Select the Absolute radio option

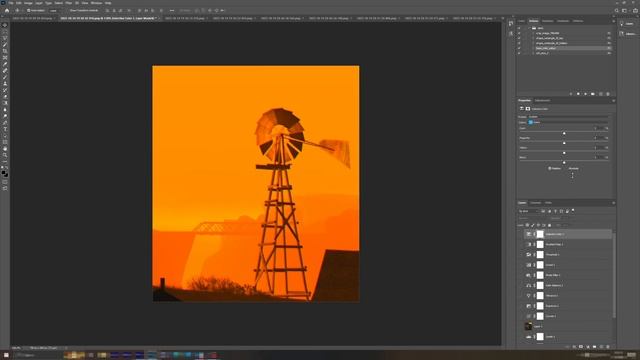click(x=567, y=168)
